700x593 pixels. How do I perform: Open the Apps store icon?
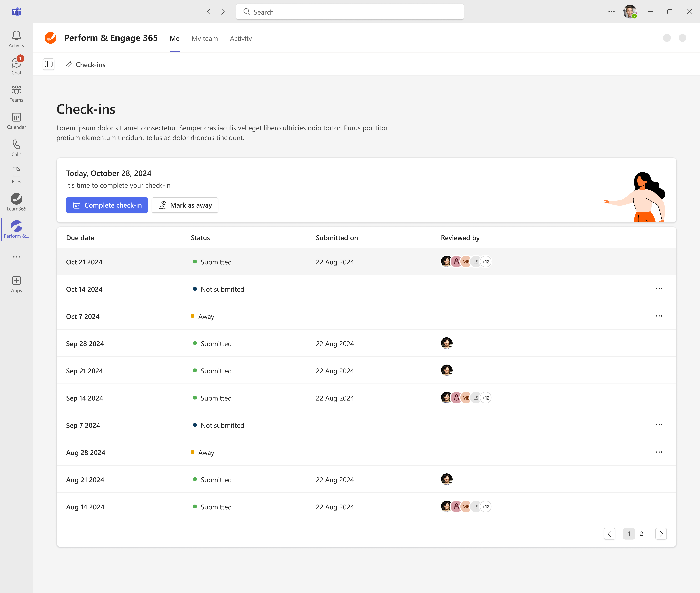coord(16,284)
